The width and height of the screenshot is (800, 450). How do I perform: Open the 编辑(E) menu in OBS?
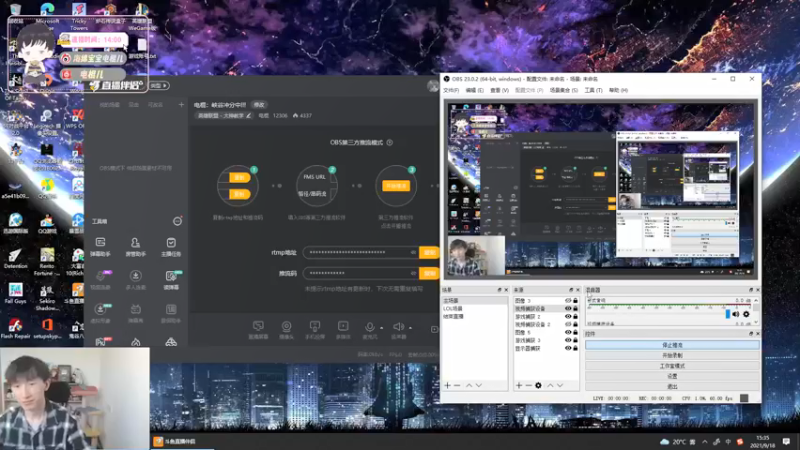pyautogui.click(x=474, y=90)
